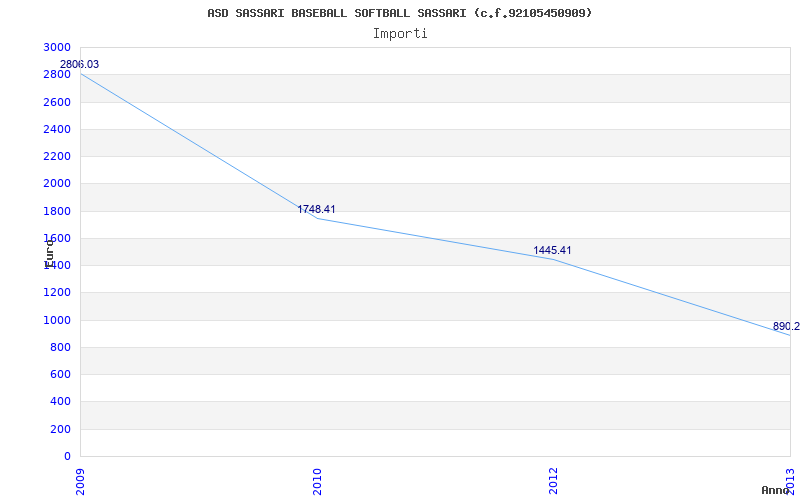Click the 2806.03 data label
This screenshot has width=800, height=500.
coord(80,65)
